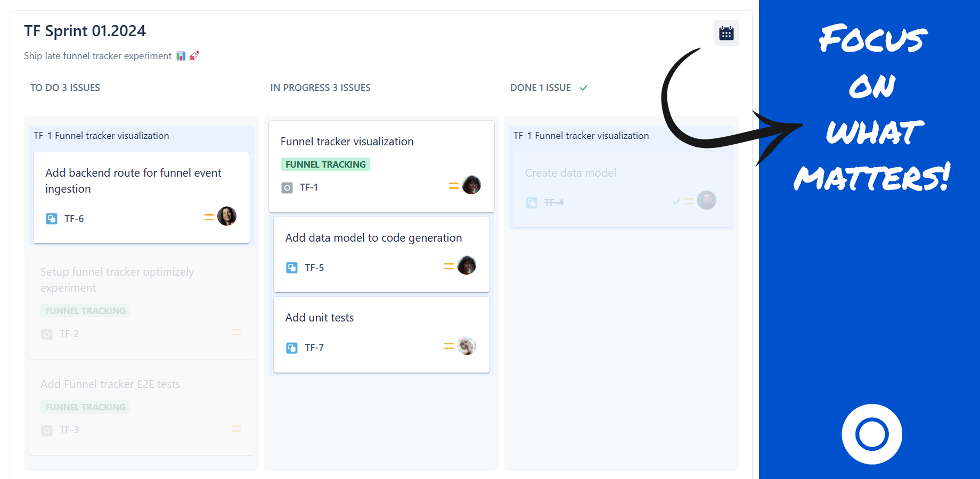Open the TF-7 issue key link
This screenshot has height=479, width=980.
tap(314, 348)
